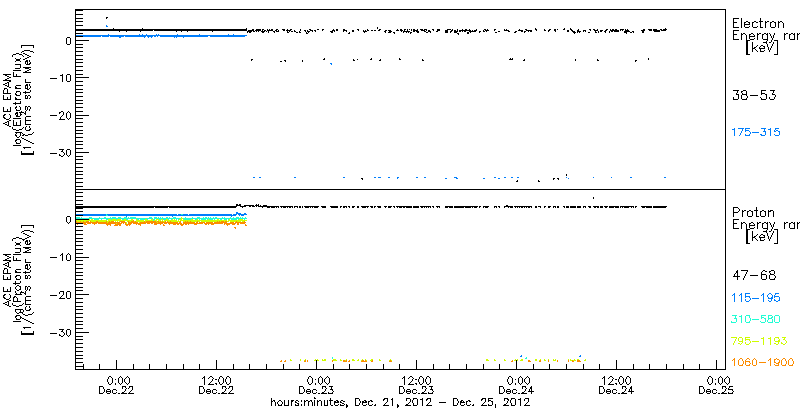Image resolution: width=800 pixels, height=410 pixels.
Task: Click the 115-195 proton energy label
Action: pyautogui.click(x=756, y=298)
